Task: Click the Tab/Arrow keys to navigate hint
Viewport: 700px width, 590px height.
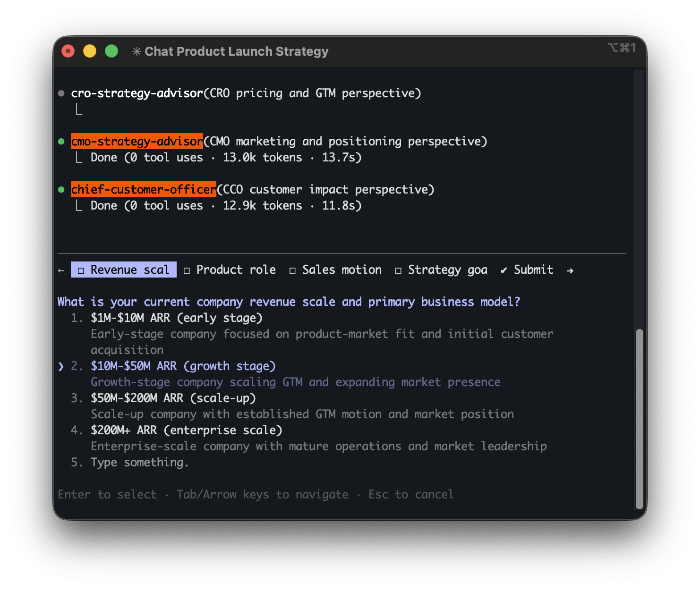Action: [x=263, y=494]
